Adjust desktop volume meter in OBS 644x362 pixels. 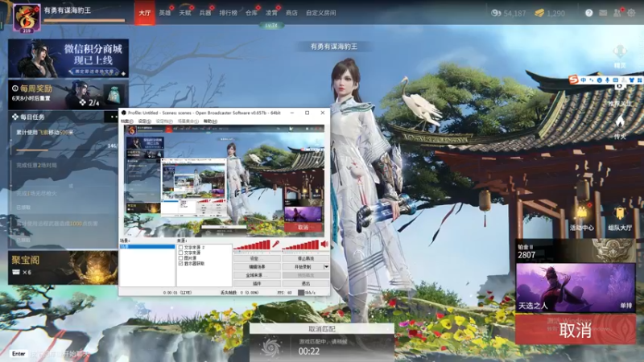point(300,245)
